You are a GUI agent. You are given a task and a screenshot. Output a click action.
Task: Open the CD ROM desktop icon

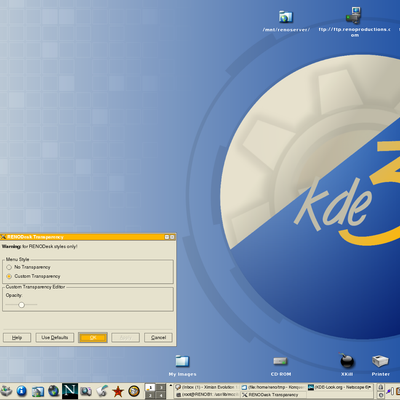(280, 361)
